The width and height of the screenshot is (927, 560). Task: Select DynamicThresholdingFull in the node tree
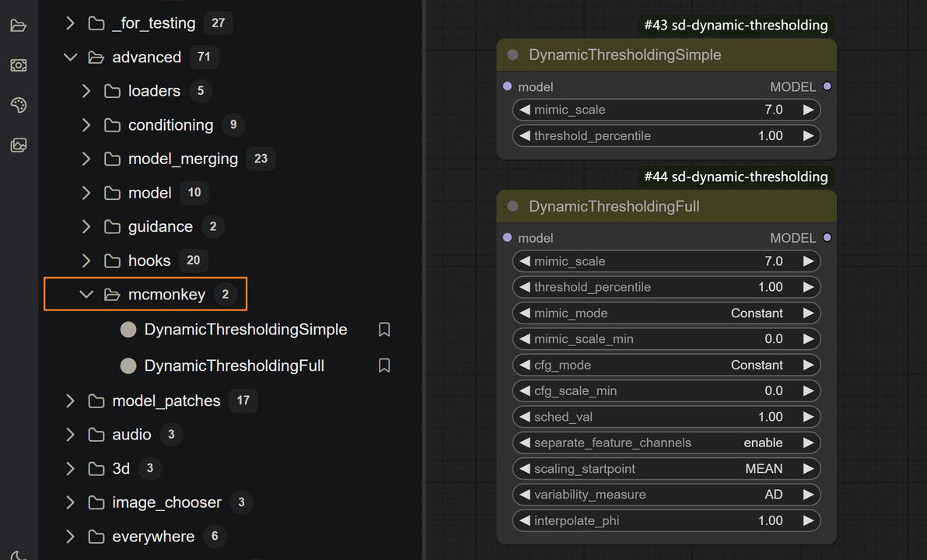click(x=234, y=366)
